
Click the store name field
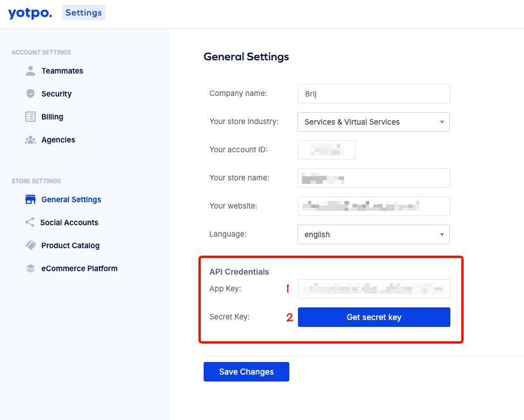374,178
